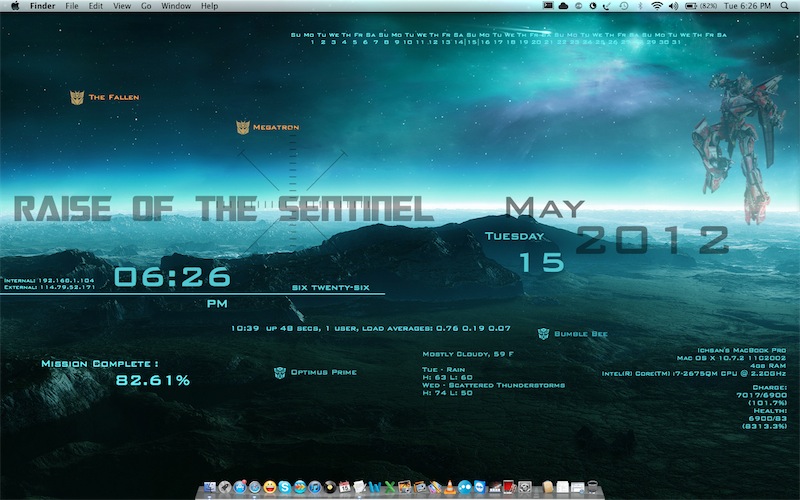Screen dimensions: 800x500
Task: Click the load averages uptime text
Action: point(370,328)
